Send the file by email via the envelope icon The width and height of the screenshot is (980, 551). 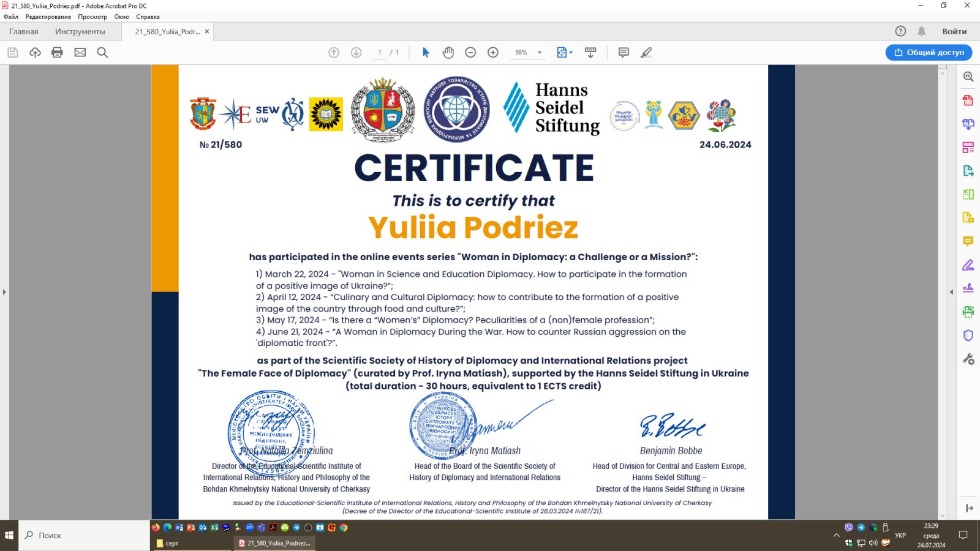coord(80,53)
